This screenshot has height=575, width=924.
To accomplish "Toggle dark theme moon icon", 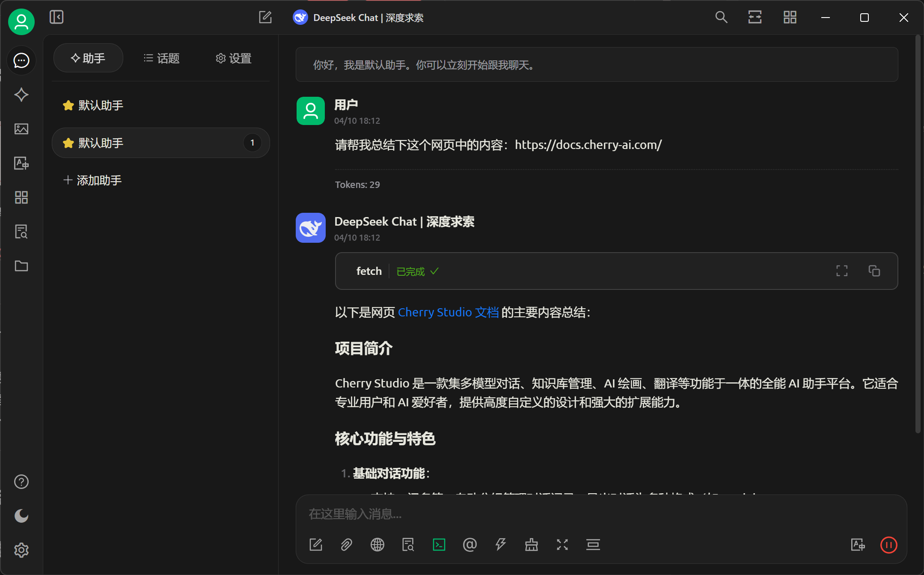I will pyautogui.click(x=21, y=516).
